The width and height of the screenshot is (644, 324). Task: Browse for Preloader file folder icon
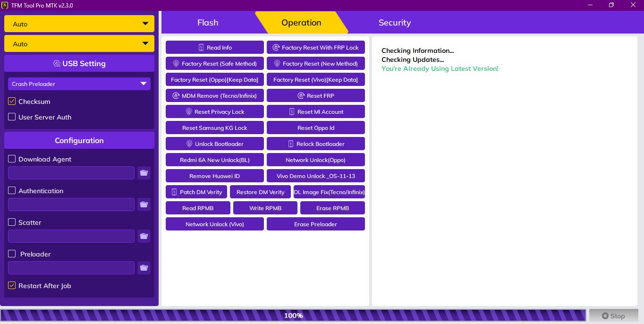point(144,268)
